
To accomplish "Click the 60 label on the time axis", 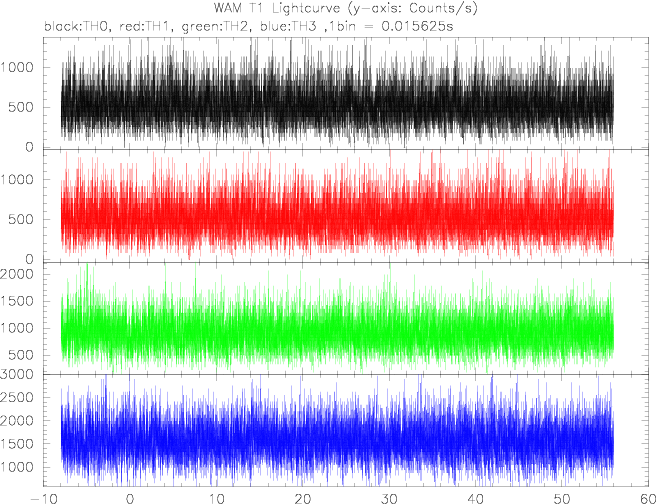I will point(648,499).
